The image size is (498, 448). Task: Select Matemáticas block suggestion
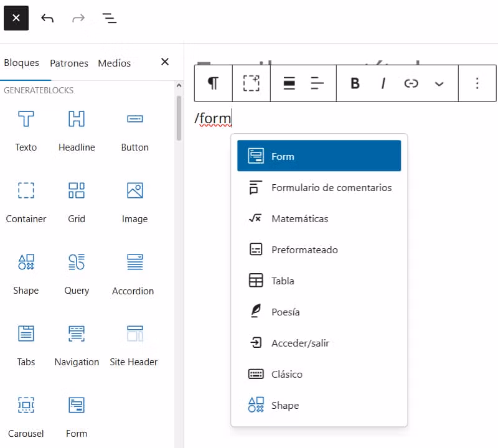pos(319,218)
